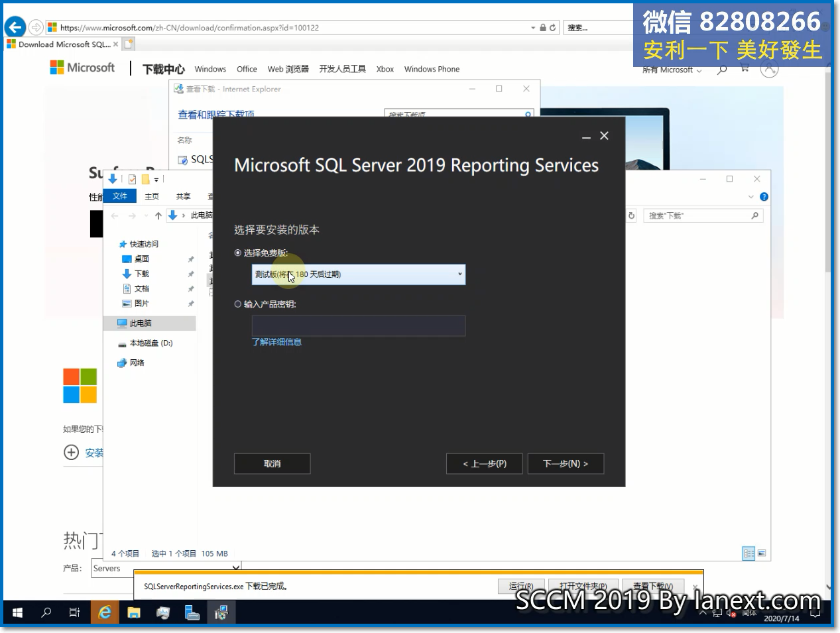Open 文件 tab in File Explorer

pos(120,196)
